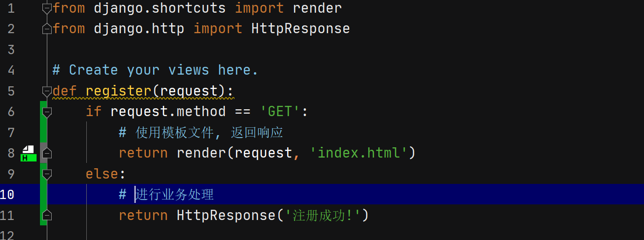
Task: Click the HTML template gutter icon on line 8
Action: pos(29,153)
